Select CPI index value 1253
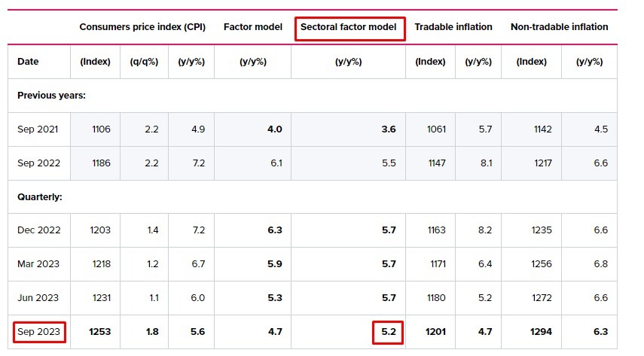The width and height of the screenshot is (644, 356). pos(99,332)
